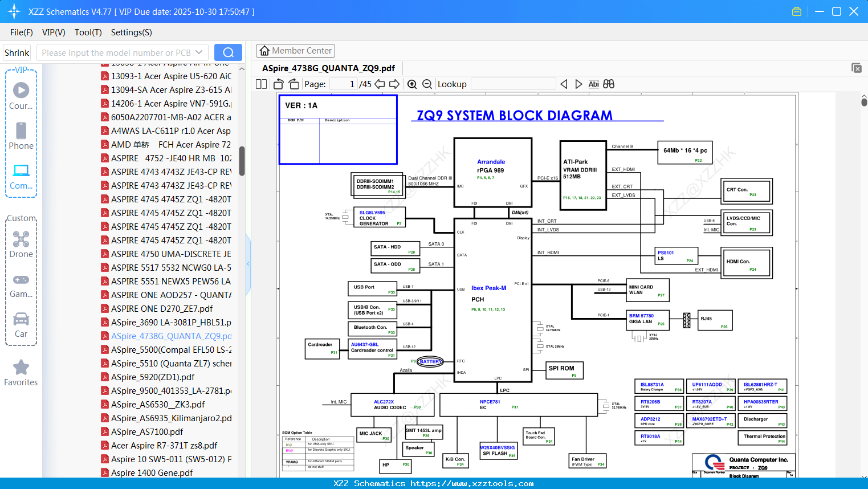Click the file list vertical scrollbar thumb
This screenshot has width=868, height=489.
[x=242, y=161]
